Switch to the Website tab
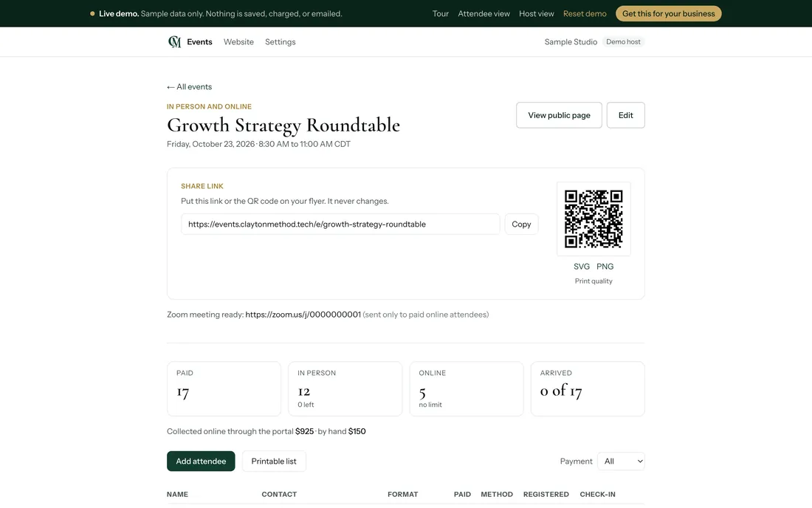The height and width of the screenshot is (508, 812). point(238,42)
